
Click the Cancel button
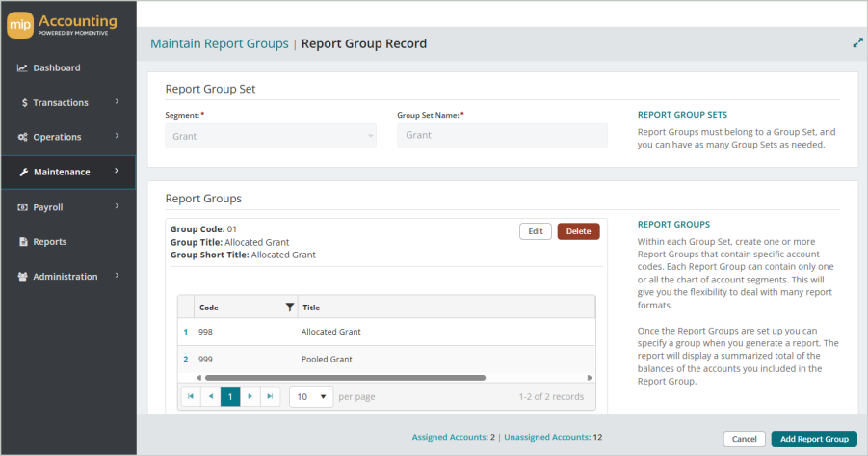(x=744, y=439)
